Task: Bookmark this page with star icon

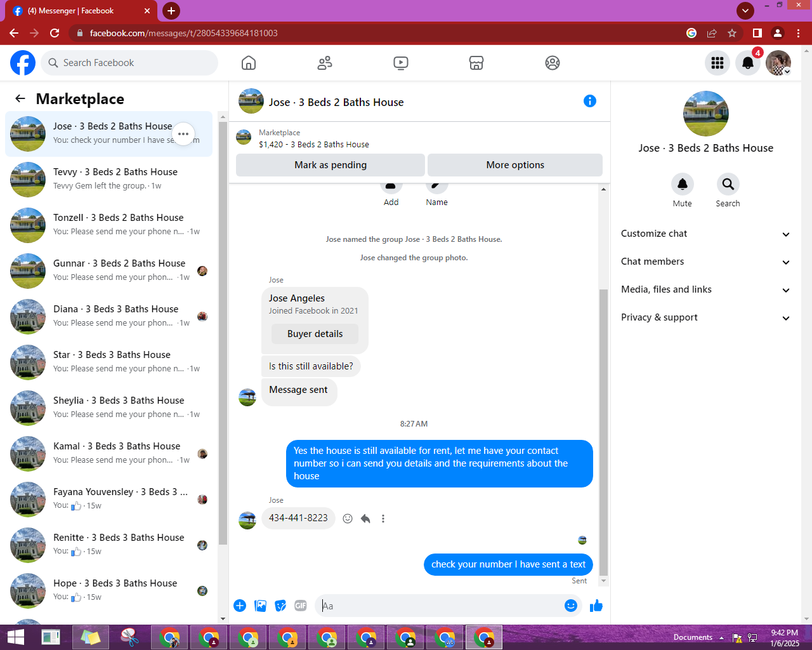Action: click(x=732, y=33)
